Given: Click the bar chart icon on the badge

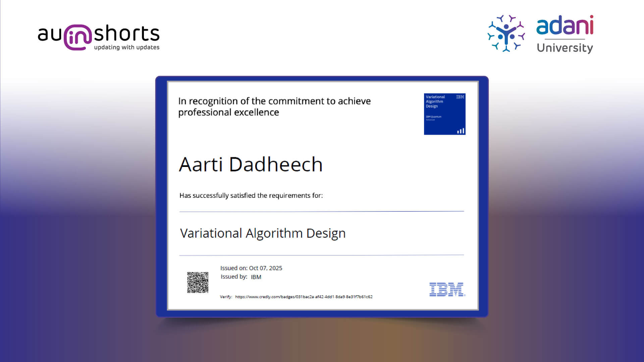Looking at the screenshot, I should (461, 131).
